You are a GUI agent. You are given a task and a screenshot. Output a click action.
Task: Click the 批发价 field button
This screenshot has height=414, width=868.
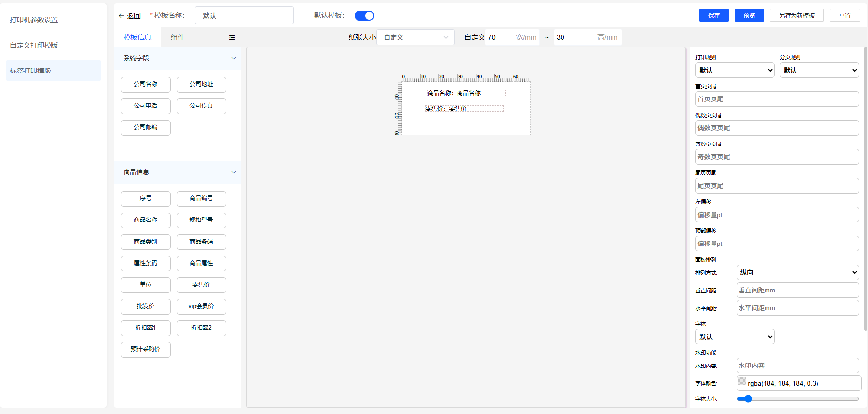coord(146,306)
